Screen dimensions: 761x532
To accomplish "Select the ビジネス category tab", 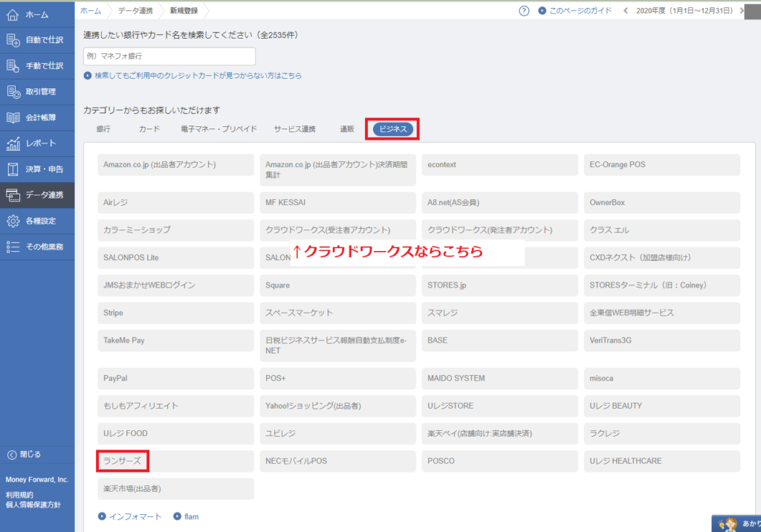I will pyautogui.click(x=393, y=129).
